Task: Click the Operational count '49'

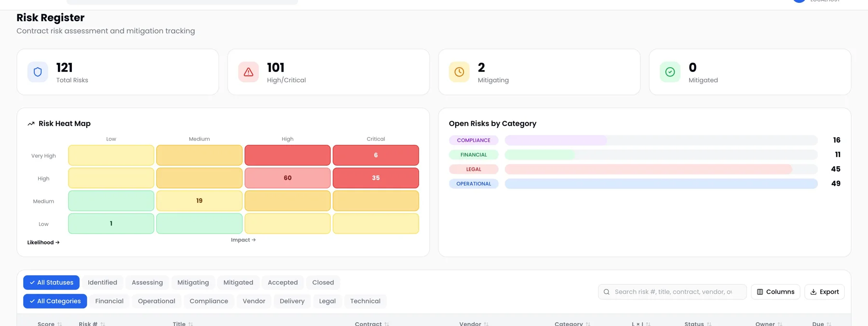Action: (836, 184)
